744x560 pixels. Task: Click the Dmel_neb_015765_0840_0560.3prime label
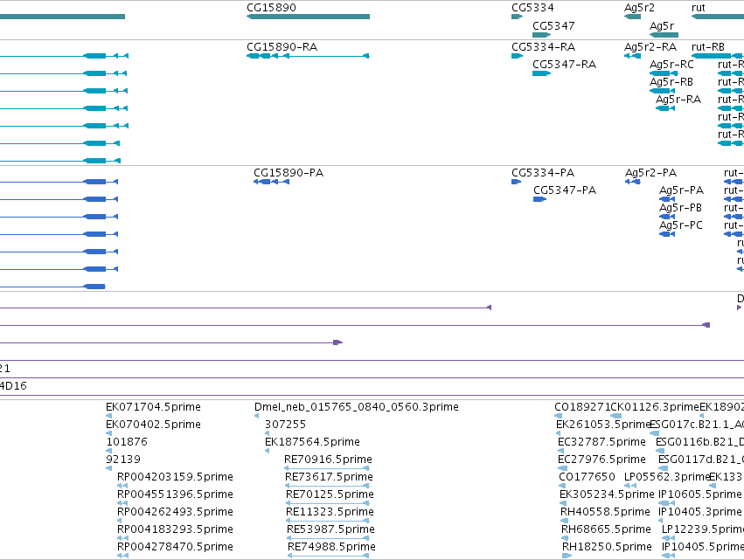357,407
